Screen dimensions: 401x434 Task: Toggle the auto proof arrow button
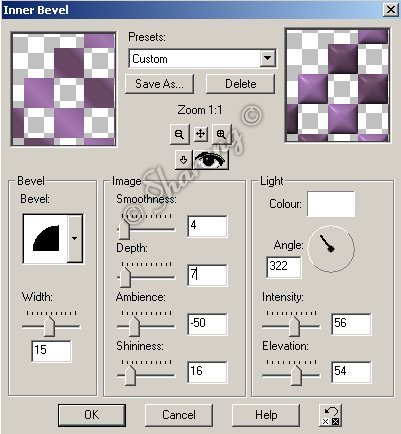tap(183, 160)
